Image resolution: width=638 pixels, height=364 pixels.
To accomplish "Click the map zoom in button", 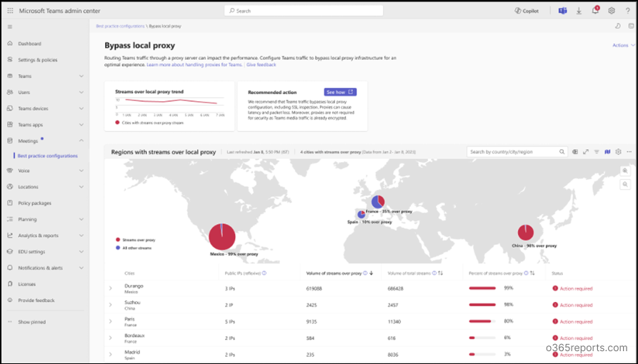I will (x=625, y=171).
